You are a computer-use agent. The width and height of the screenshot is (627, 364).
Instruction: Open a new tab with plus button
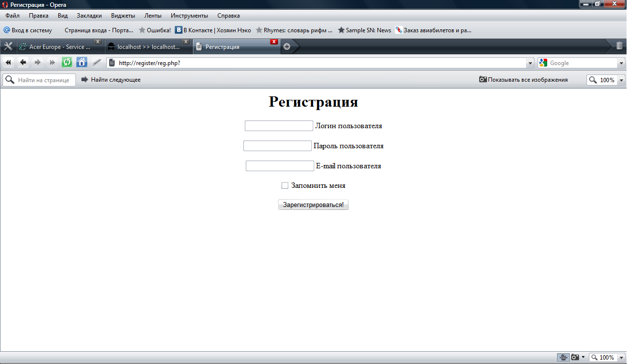tap(287, 46)
